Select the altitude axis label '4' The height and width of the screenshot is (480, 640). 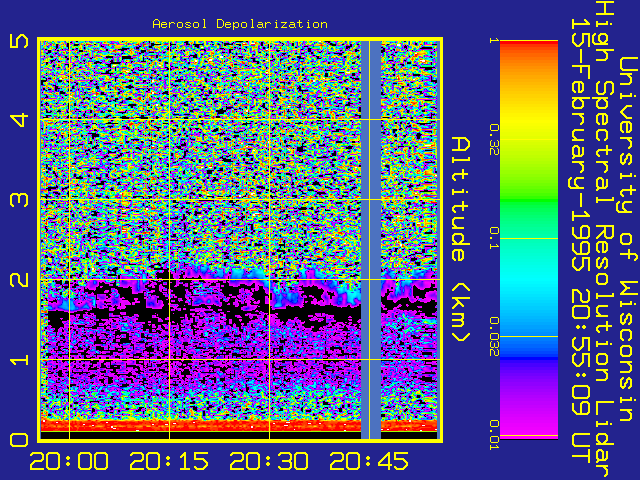[x=19, y=120]
